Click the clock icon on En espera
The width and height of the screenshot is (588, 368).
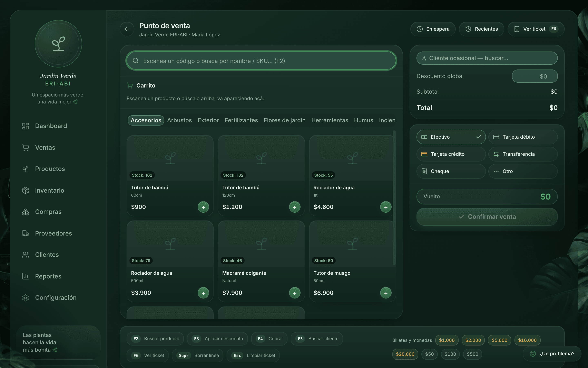420,29
